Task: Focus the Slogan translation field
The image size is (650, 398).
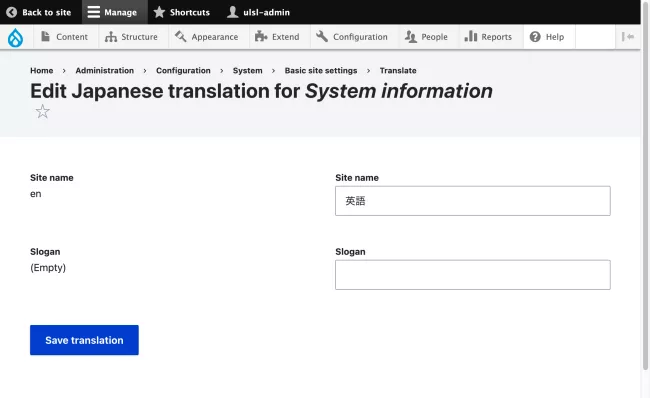Action: coord(473,275)
